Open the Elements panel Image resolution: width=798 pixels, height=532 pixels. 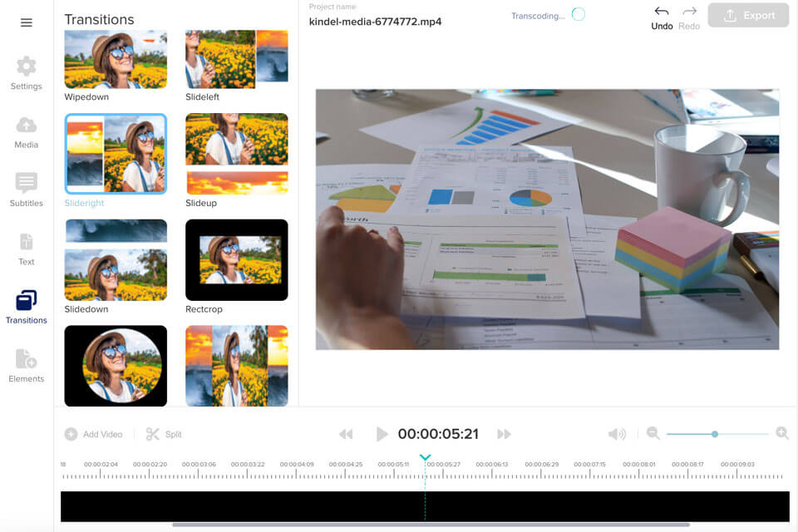[27, 366]
